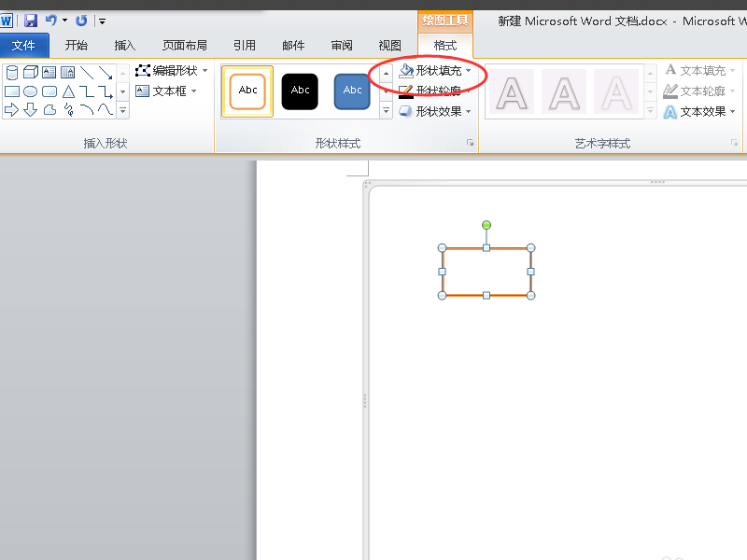The height and width of the screenshot is (560, 747).
Task: Click the Redo icon in quick access toolbar
Action: (x=81, y=21)
